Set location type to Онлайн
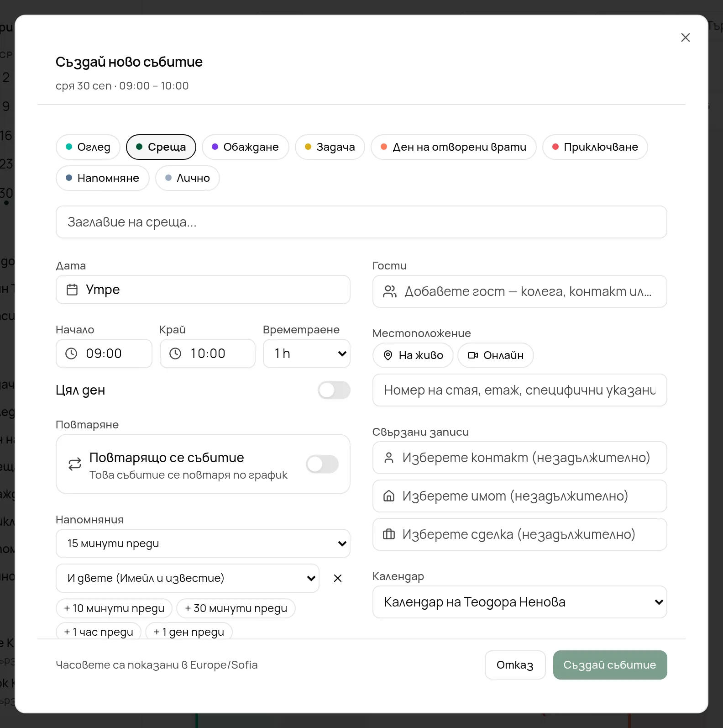723x728 pixels. [x=496, y=355]
